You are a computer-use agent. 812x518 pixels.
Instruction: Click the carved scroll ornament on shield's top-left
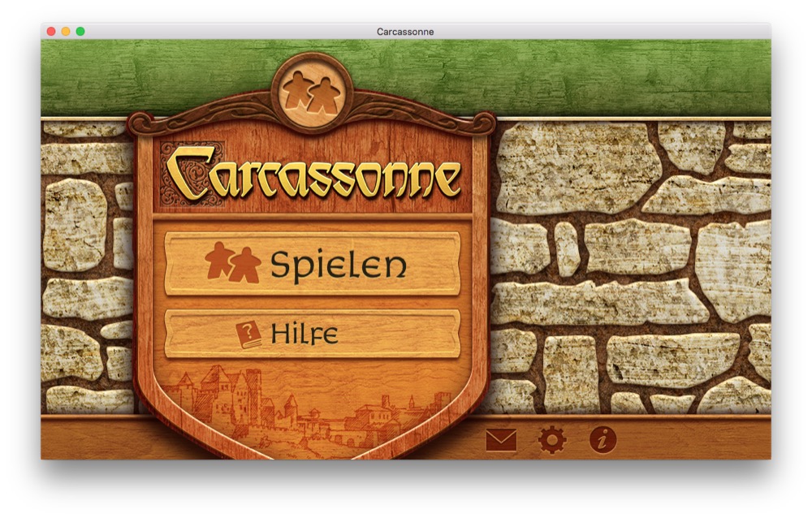pyautogui.click(x=146, y=124)
